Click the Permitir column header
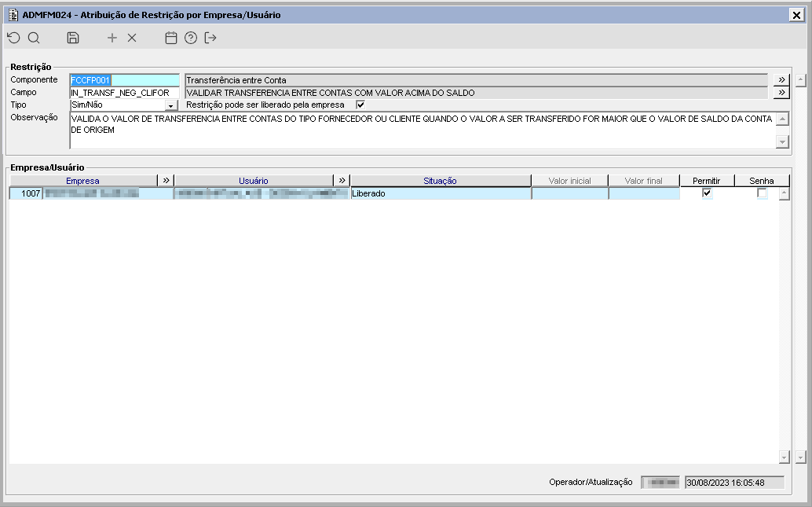812x507 pixels. pos(707,181)
